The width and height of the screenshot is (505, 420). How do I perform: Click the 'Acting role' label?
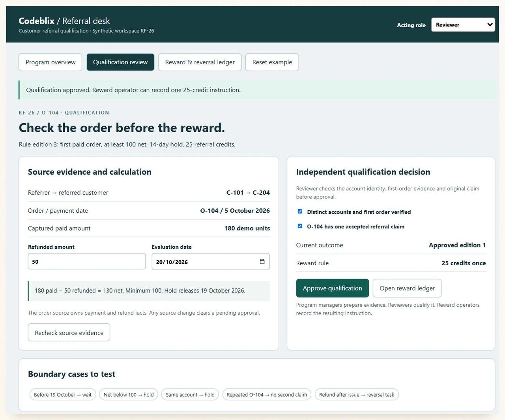pyautogui.click(x=411, y=25)
